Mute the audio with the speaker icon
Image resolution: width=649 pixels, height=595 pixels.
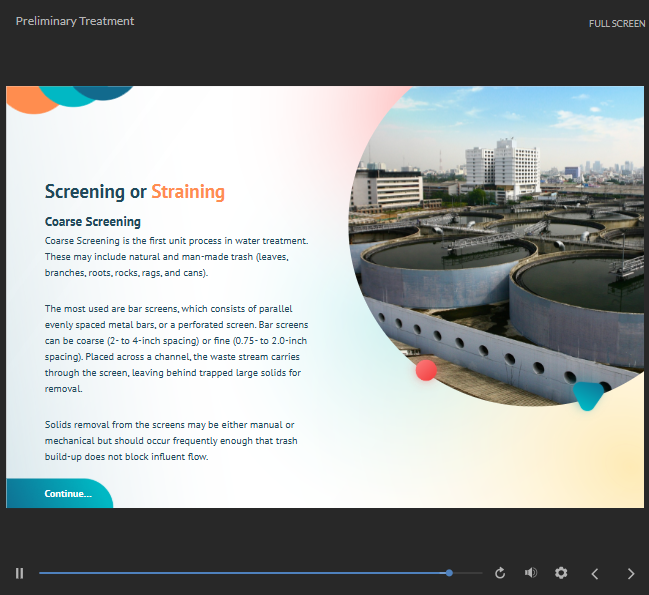tap(531, 573)
